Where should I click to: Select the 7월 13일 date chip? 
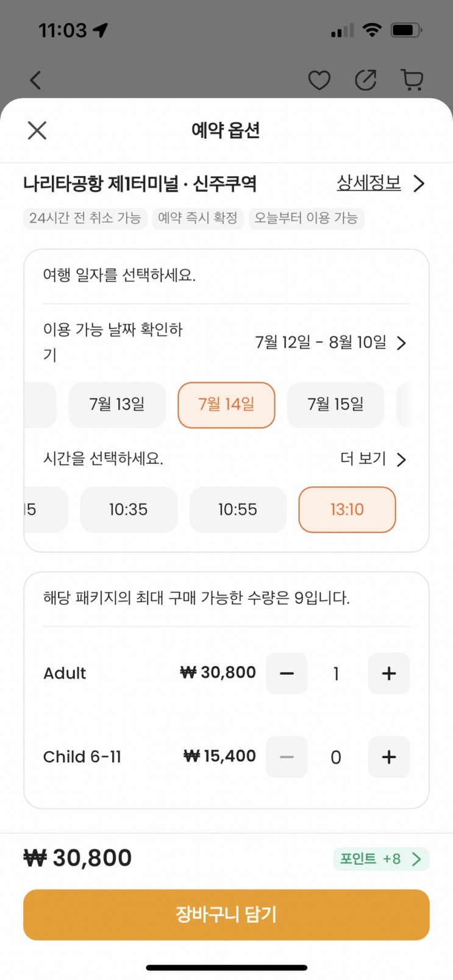(117, 405)
